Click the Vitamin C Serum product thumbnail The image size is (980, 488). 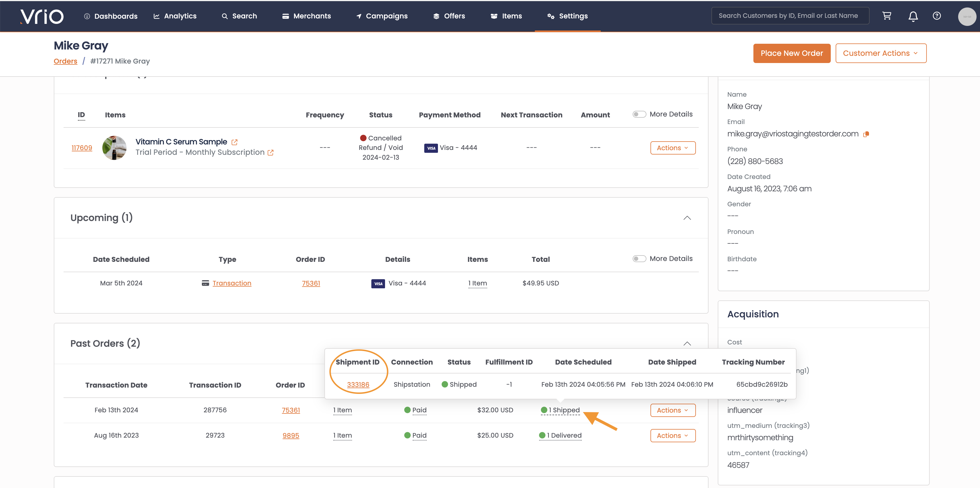tap(114, 148)
